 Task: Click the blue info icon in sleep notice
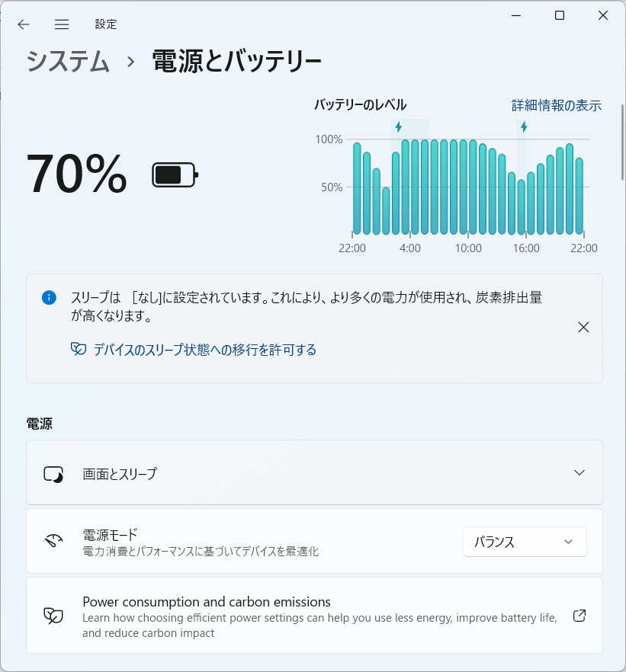click(x=49, y=297)
